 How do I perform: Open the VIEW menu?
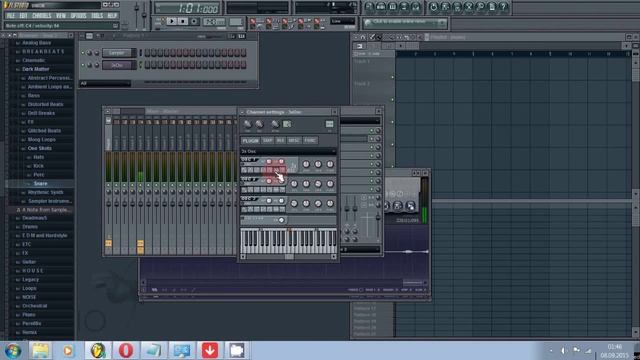pyautogui.click(x=61, y=16)
